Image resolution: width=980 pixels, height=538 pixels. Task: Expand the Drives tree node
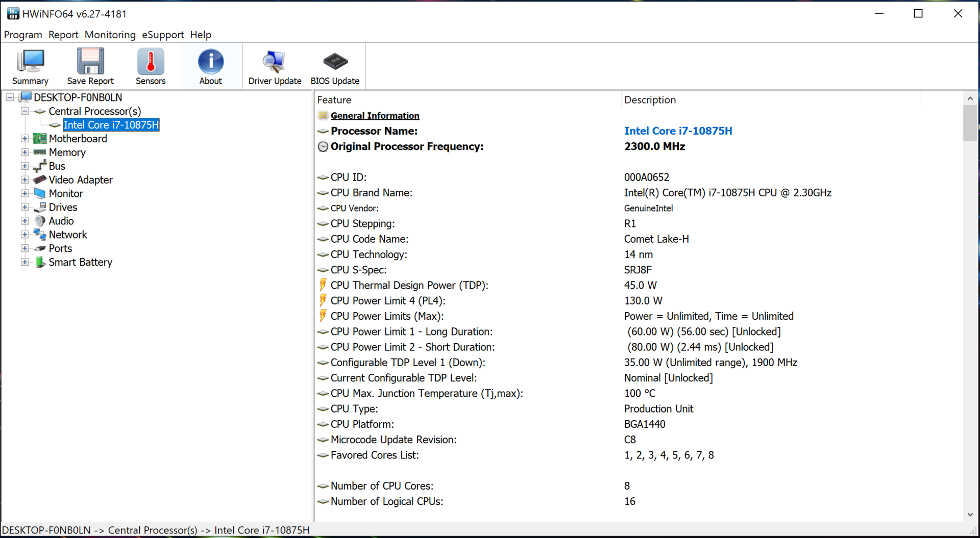pyautogui.click(x=24, y=208)
